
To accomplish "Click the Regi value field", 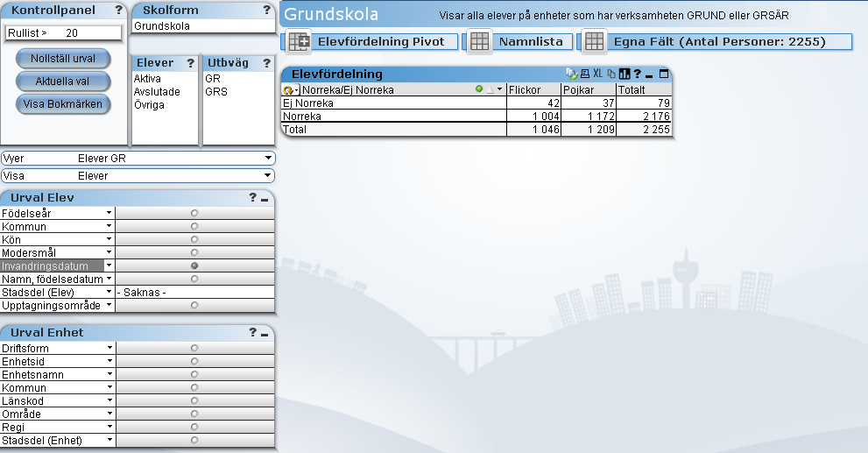I will coord(194,427).
